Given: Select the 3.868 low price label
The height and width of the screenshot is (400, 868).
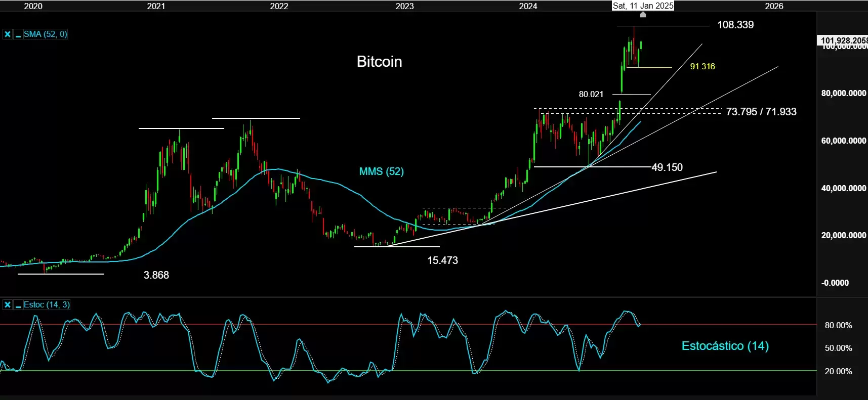Looking at the screenshot, I should pos(156,275).
